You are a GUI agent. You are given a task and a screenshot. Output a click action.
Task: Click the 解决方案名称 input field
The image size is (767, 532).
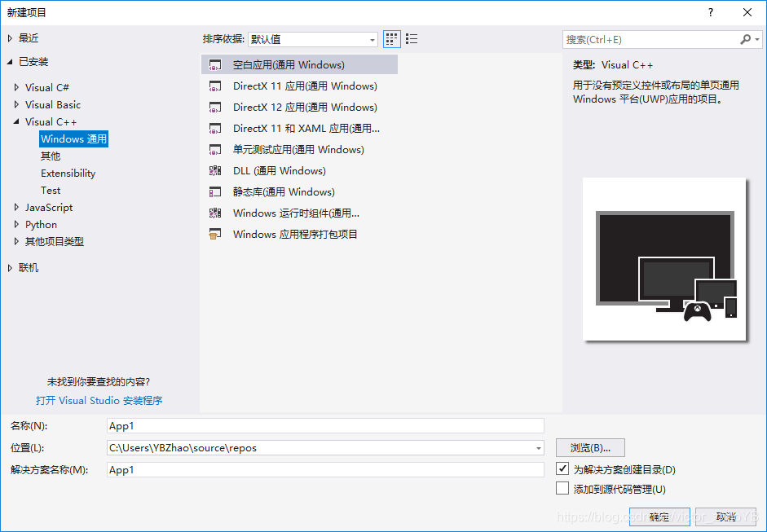(x=325, y=470)
